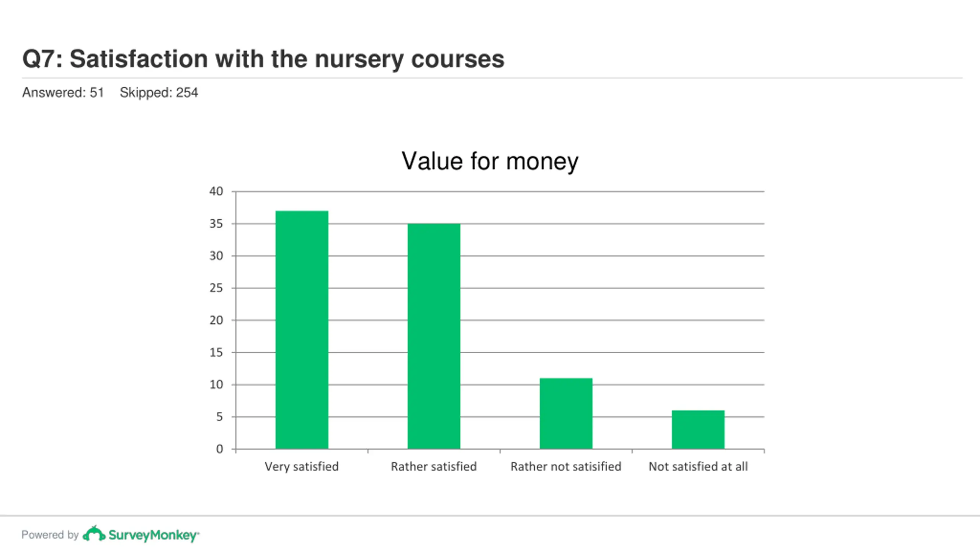
Task: Click the Powered by text
Action: pos(50,535)
